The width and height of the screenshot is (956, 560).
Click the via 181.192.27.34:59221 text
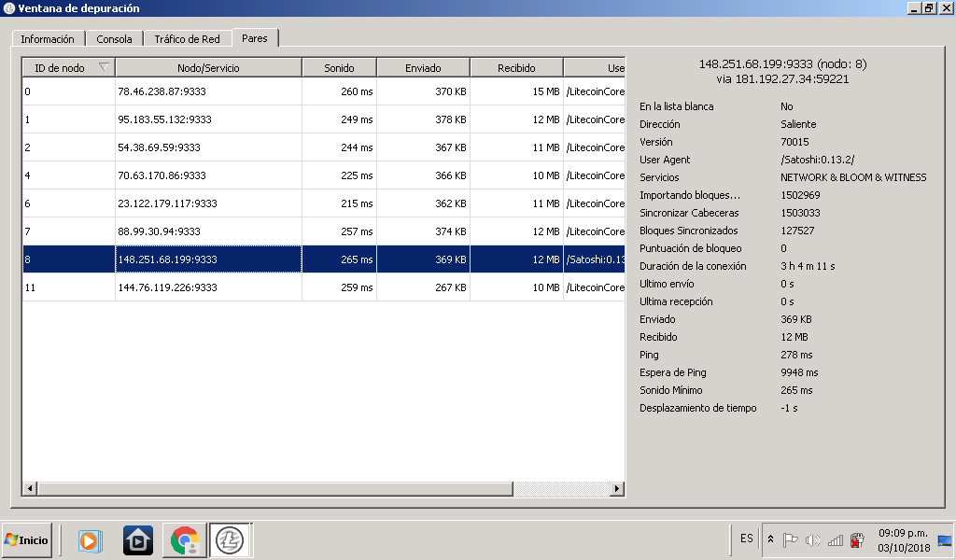[x=783, y=79]
